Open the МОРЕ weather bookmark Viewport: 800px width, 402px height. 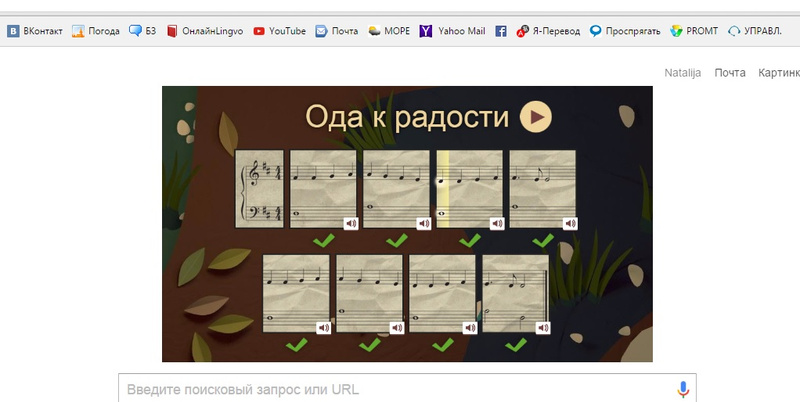click(389, 31)
